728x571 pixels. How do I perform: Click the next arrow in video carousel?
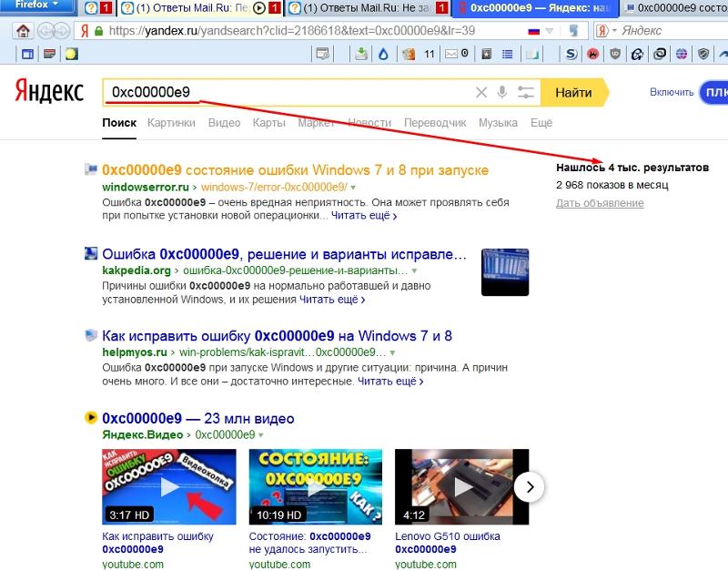pyautogui.click(x=530, y=487)
